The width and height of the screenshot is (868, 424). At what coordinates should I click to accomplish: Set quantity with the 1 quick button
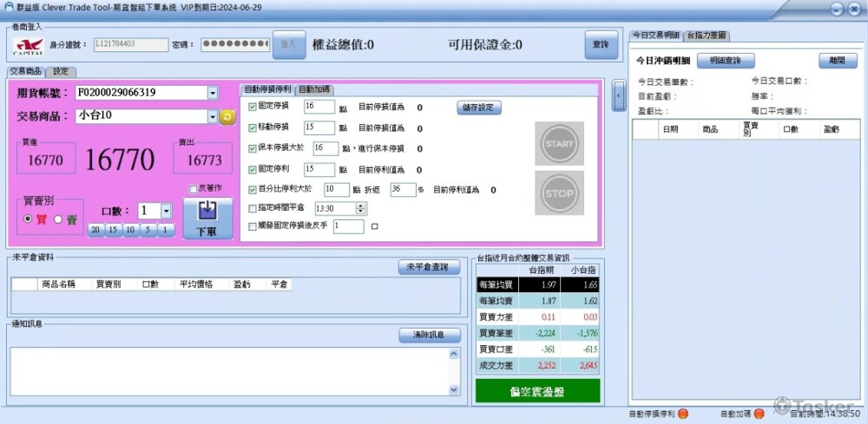pyautogui.click(x=166, y=230)
